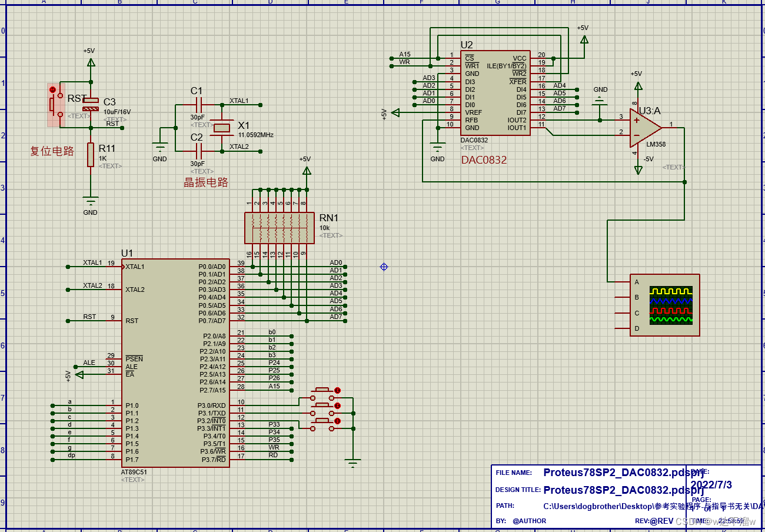
Task: Click the 11.0592MHz crystal value
Action: point(256,135)
